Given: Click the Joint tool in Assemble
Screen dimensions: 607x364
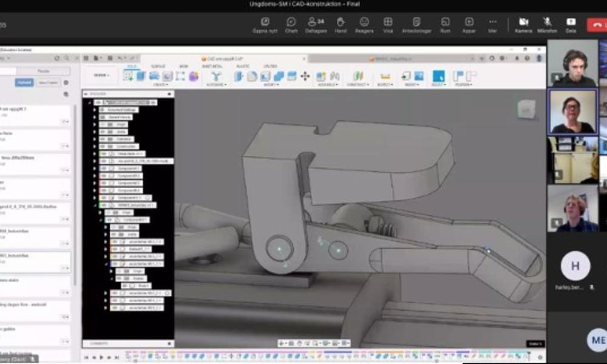Looking at the screenshot, I should [334, 76].
